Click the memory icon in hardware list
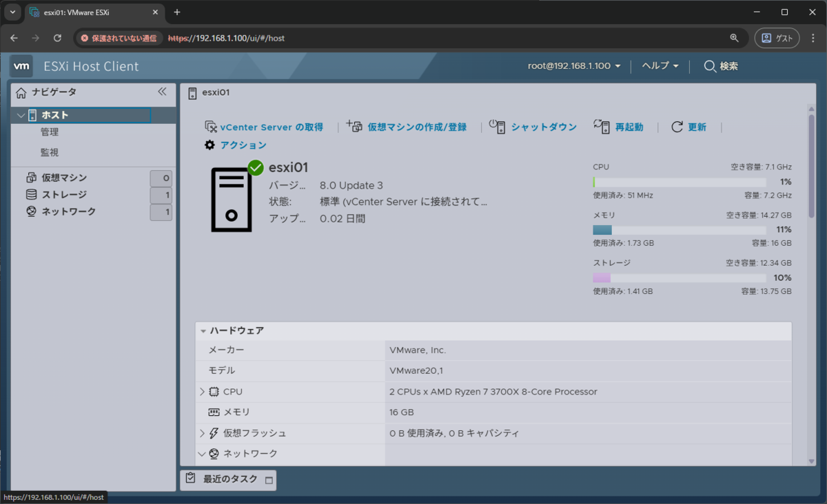Screen dimensions: 827x504 [214, 412]
